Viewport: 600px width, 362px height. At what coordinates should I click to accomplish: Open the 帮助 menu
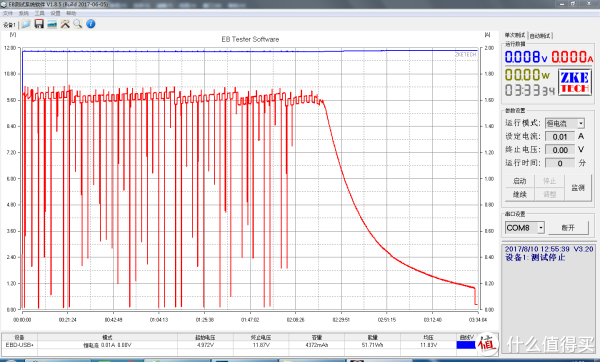(71, 13)
